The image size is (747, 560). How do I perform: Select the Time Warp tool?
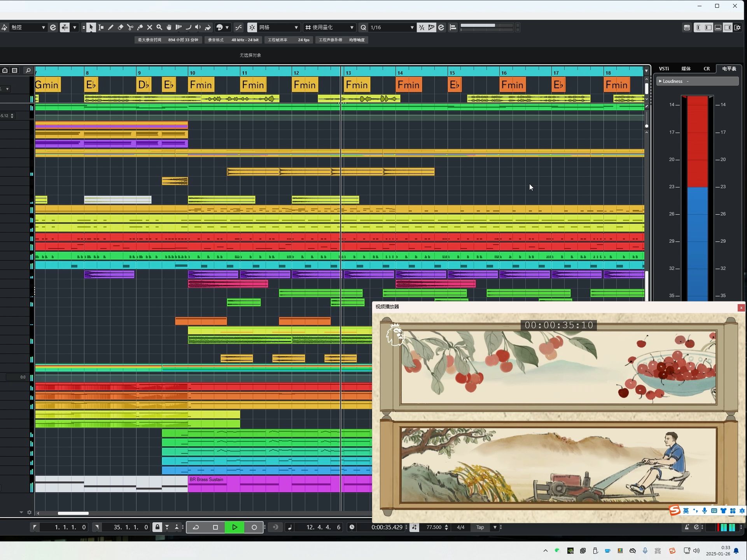click(x=179, y=27)
